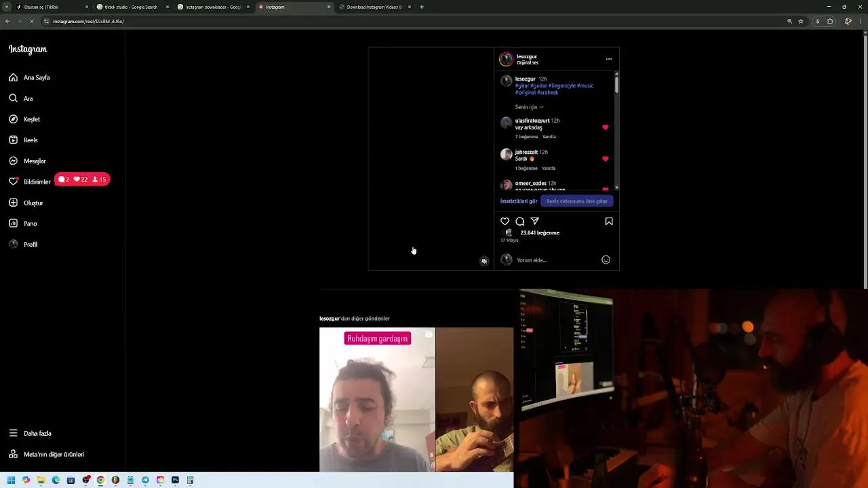Open Pano dashboard
Screen dimensions: 868x488
point(23,224)
